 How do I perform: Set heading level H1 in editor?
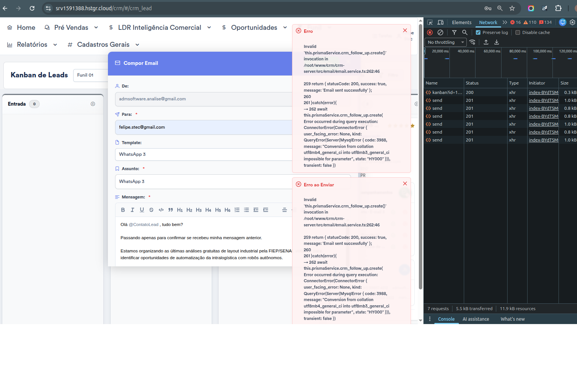(x=180, y=210)
